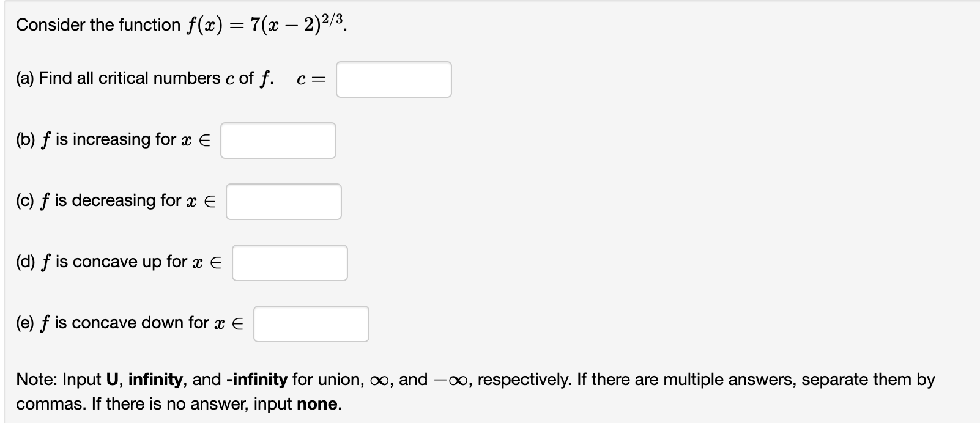Image resolution: width=980 pixels, height=423 pixels.
Task: Click the input field for part (e) concave down
Action: tap(311, 324)
